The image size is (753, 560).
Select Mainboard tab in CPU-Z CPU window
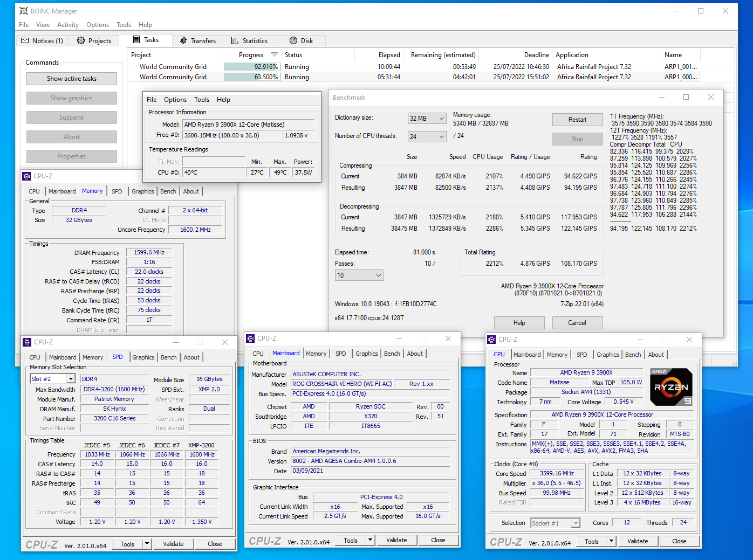coord(527,355)
